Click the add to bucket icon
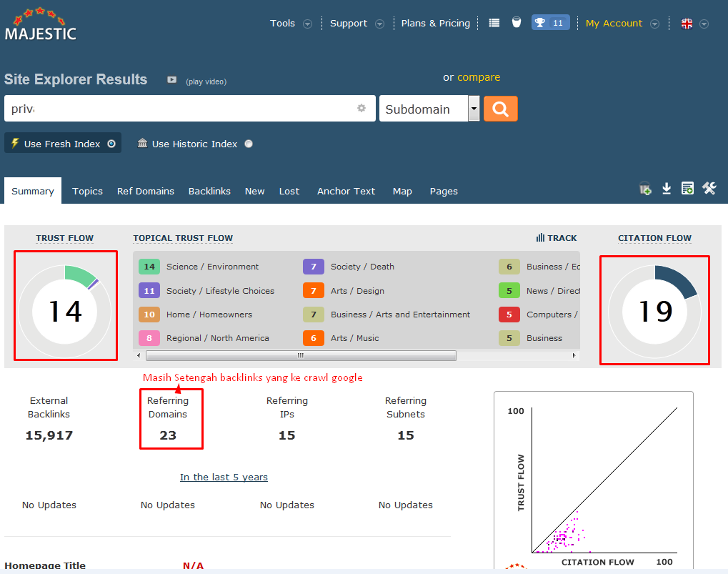The image size is (728, 574). point(645,189)
